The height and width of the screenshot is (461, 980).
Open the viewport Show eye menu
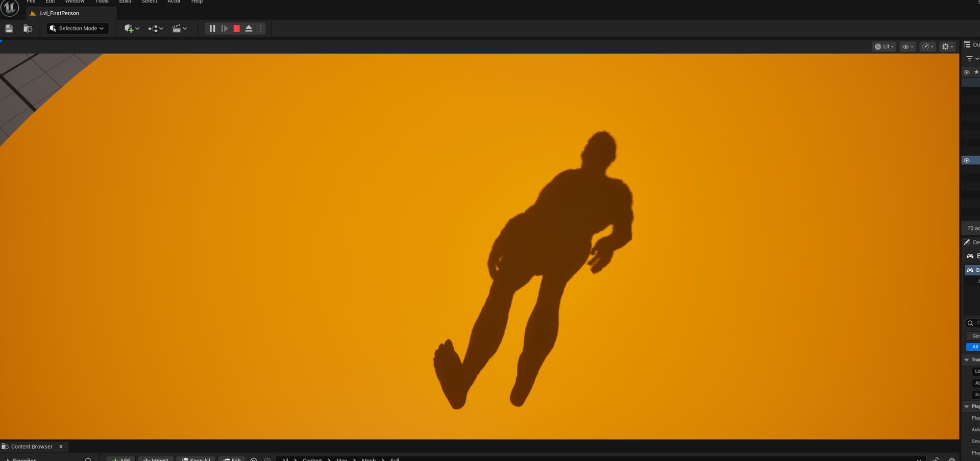pyautogui.click(x=908, y=46)
